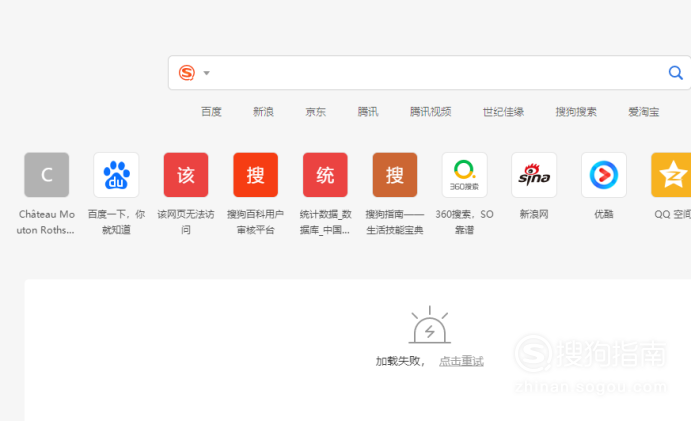The image size is (691, 421).
Task: Open the brown 搜 tile for 搜狗指南
Action: pos(395,175)
